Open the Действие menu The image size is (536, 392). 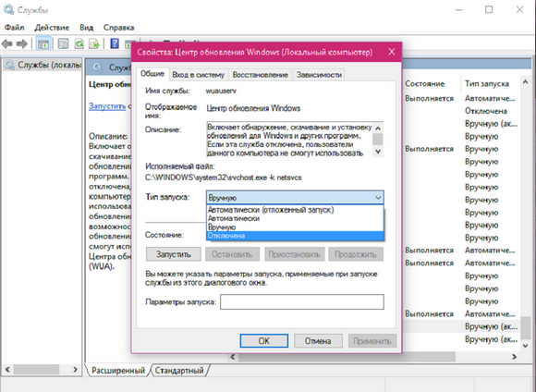52,28
